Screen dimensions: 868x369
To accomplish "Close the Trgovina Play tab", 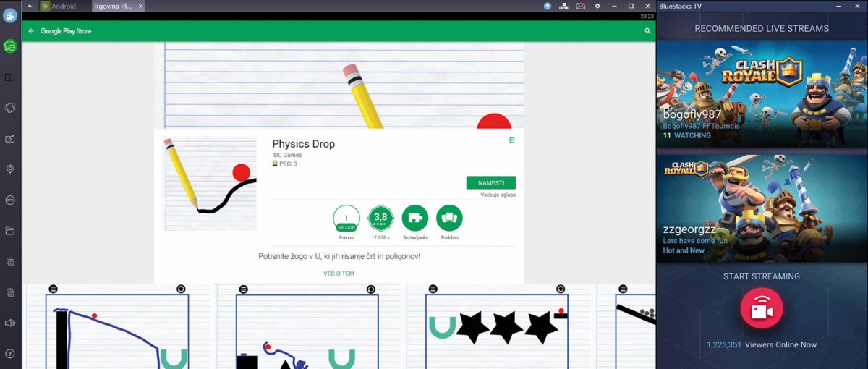I will coord(140,6).
